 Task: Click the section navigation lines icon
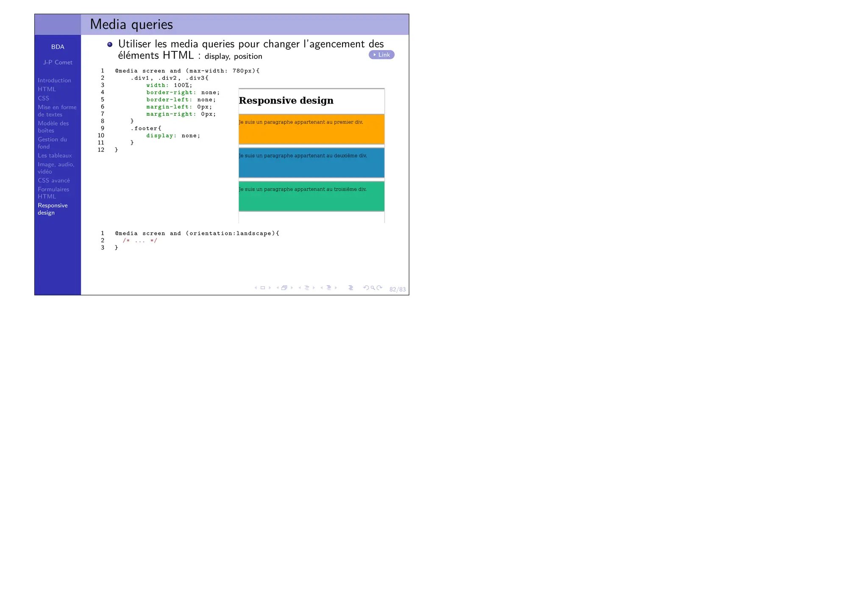[329, 288]
